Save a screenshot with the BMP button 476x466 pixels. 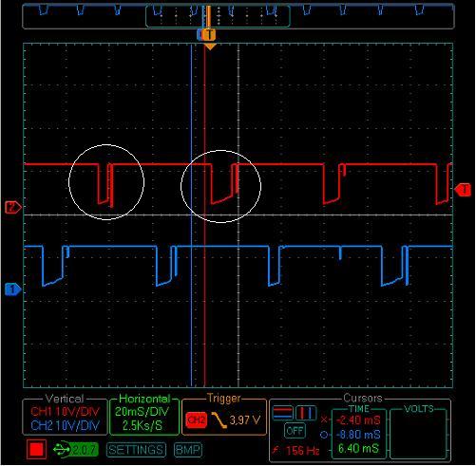pos(187,449)
